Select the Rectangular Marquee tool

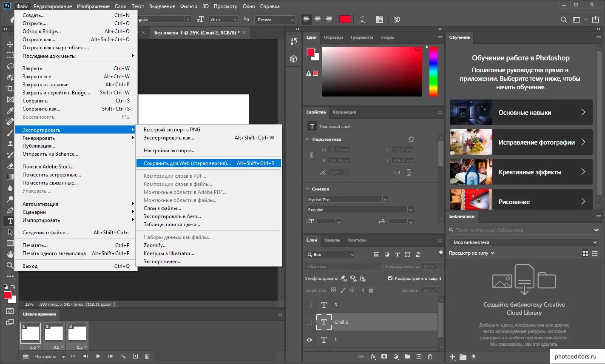(x=10, y=55)
